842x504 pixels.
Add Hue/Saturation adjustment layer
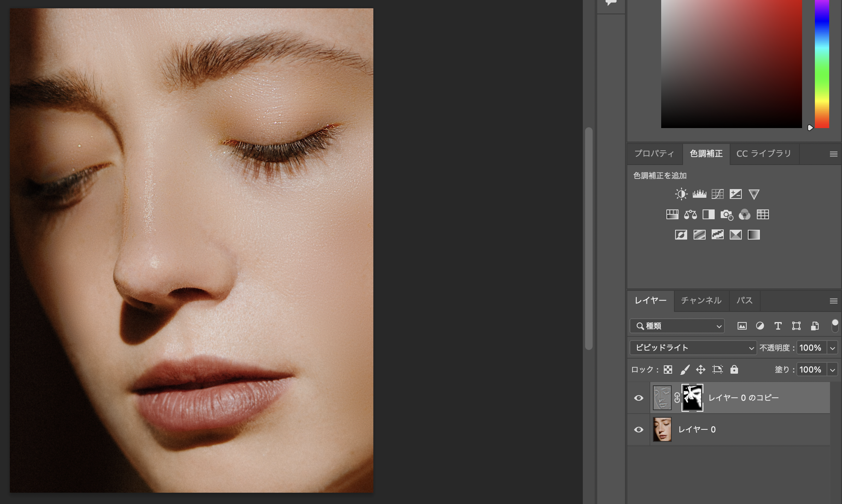click(672, 214)
